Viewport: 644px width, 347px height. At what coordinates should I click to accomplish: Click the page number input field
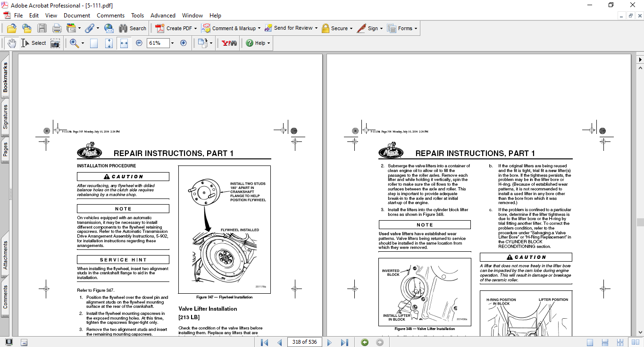coord(304,342)
